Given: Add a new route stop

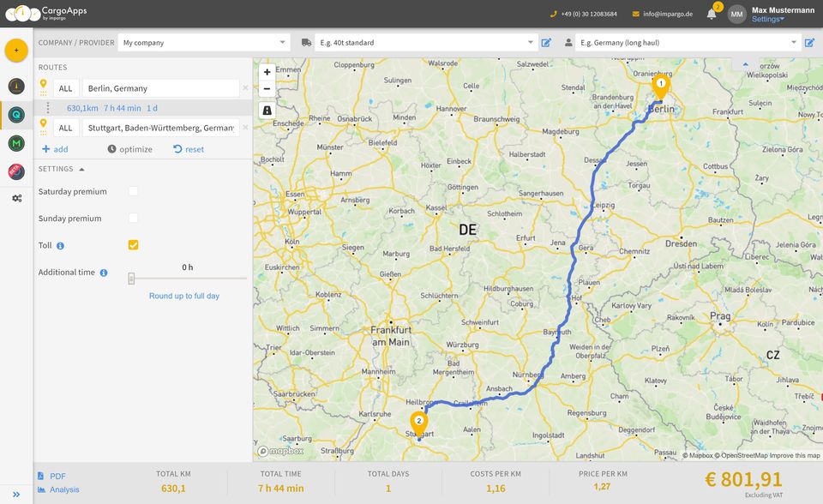Looking at the screenshot, I should 55,149.
